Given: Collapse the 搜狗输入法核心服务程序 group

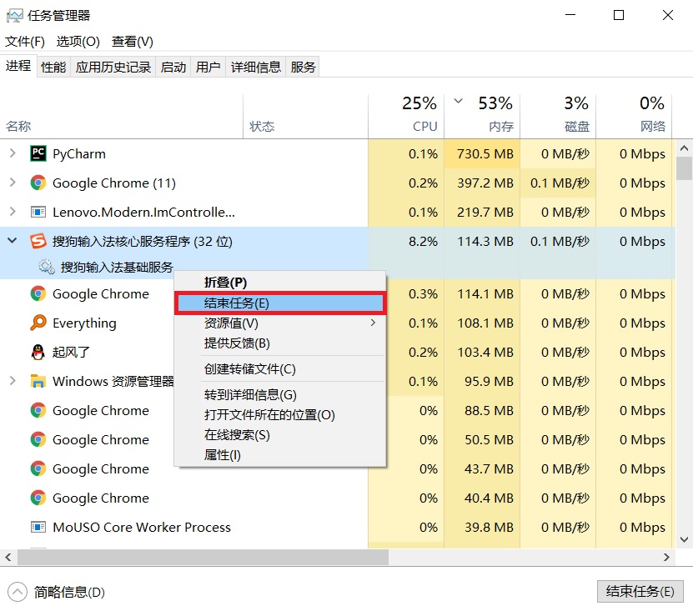Looking at the screenshot, I should (13, 241).
